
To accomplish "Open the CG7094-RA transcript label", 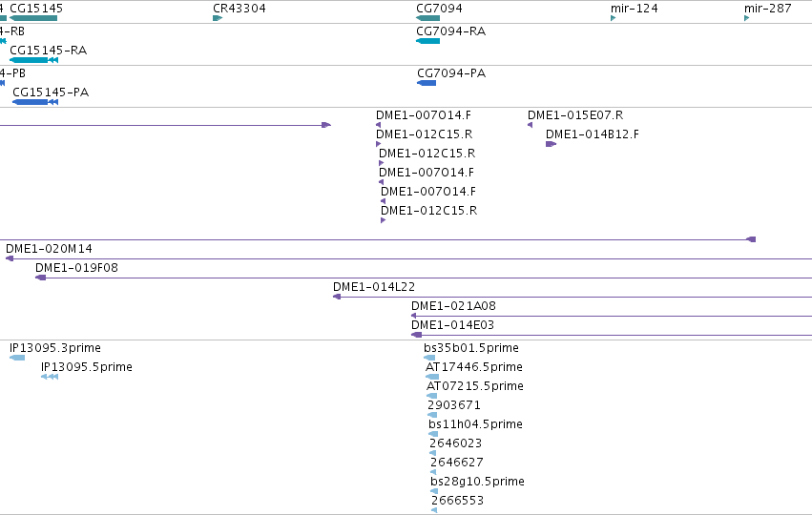I will pyautogui.click(x=450, y=31).
